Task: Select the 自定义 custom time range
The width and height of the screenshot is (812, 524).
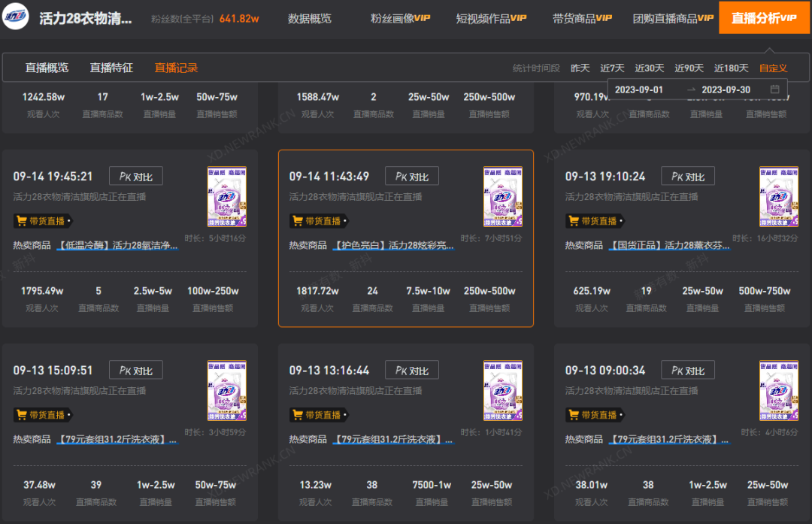Action: (773, 68)
